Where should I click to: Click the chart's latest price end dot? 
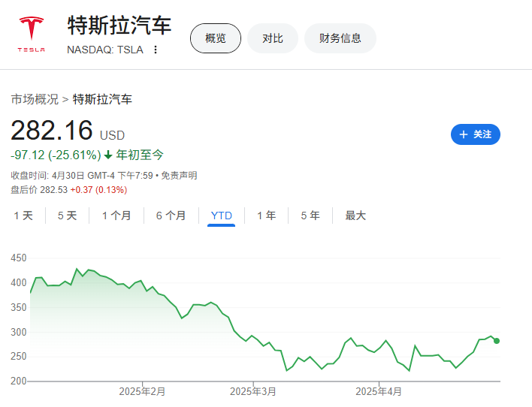(497, 341)
